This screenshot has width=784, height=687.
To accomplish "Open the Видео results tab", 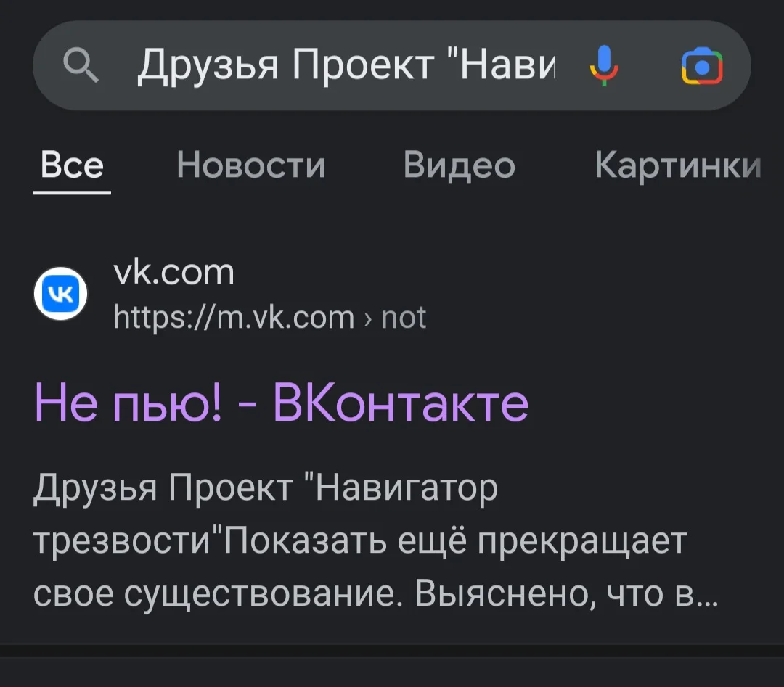I will (459, 165).
